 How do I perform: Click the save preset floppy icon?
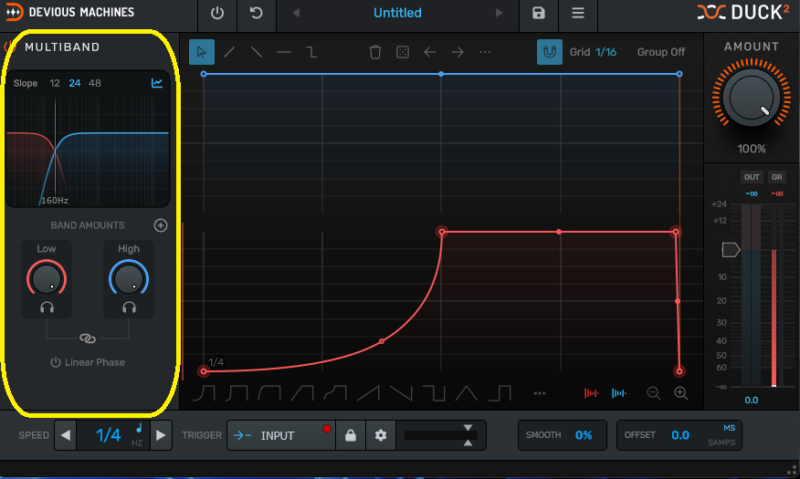pyautogui.click(x=539, y=13)
